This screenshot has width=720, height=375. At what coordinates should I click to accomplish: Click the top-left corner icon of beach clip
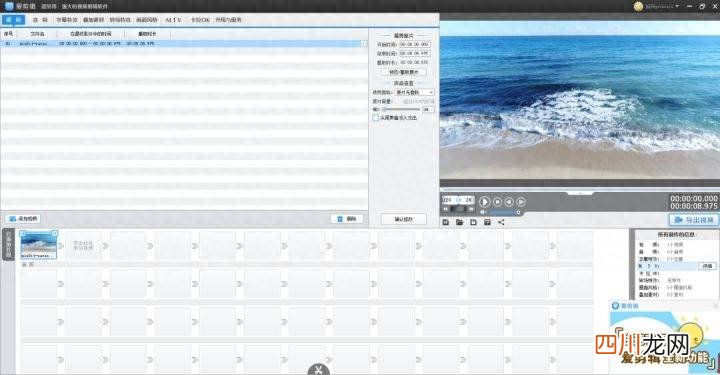click(x=23, y=234)
